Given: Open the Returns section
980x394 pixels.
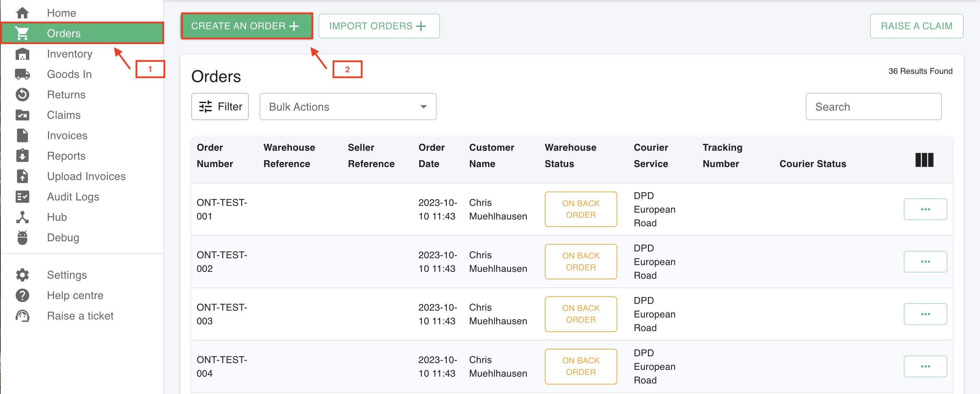Looking at the screenshot, I should [x=82, y=95].
